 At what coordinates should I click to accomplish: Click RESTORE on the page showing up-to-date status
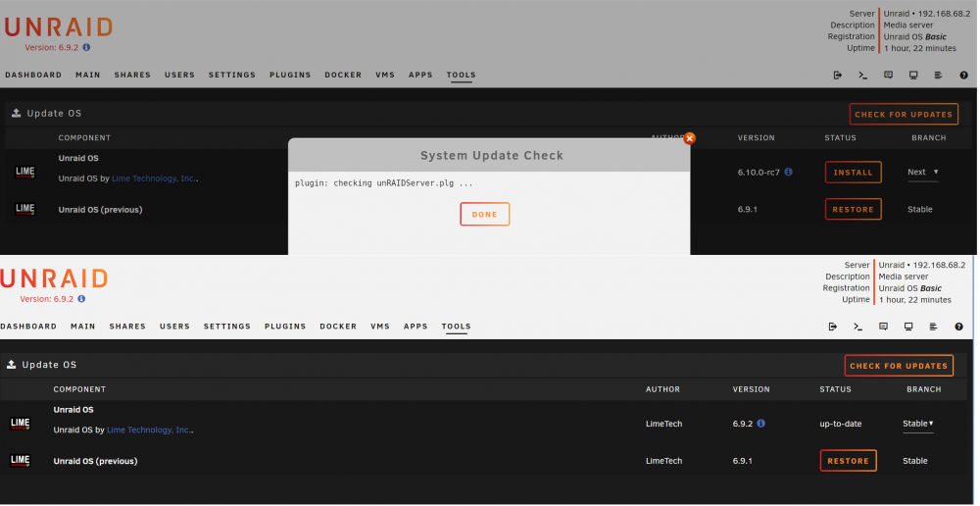pyautogui.click(x=848, y=461)
